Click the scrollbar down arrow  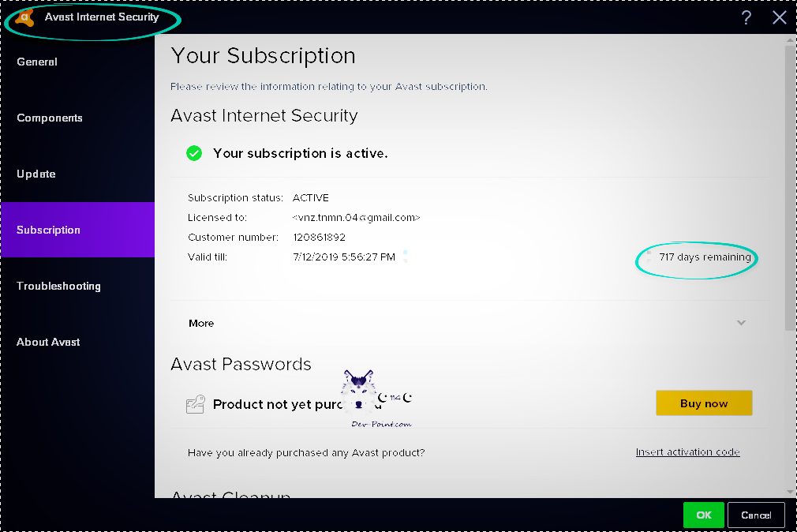(791, 491)
